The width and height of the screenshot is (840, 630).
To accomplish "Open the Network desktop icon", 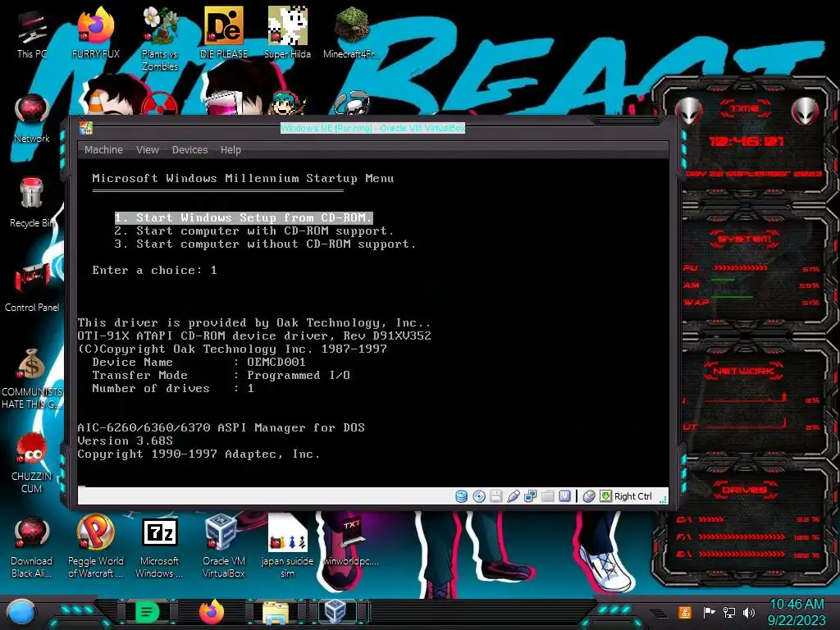I will 32,118.
